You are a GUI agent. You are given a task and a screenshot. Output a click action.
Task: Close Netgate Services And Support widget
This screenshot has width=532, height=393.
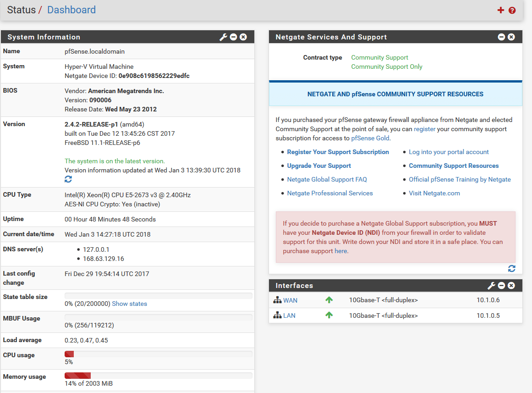click(x=511, y=37)
